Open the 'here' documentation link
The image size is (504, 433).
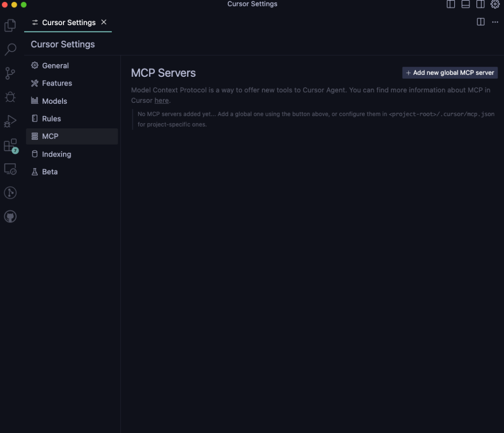click(x=161, y=100)
